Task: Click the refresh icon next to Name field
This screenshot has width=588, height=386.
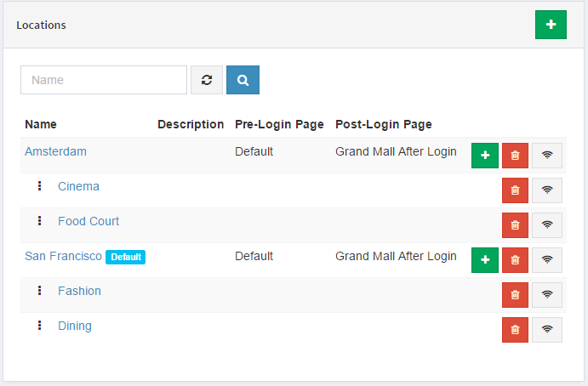Action: pos(207,80)
